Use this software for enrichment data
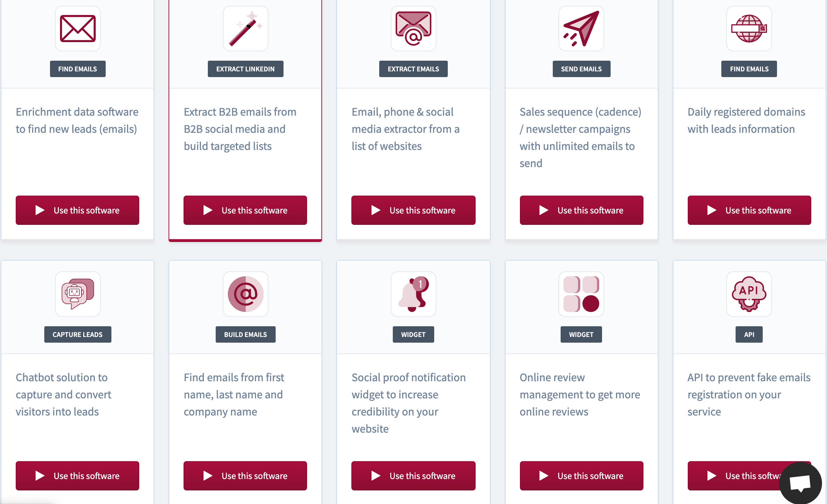 (x=77, y=210)
